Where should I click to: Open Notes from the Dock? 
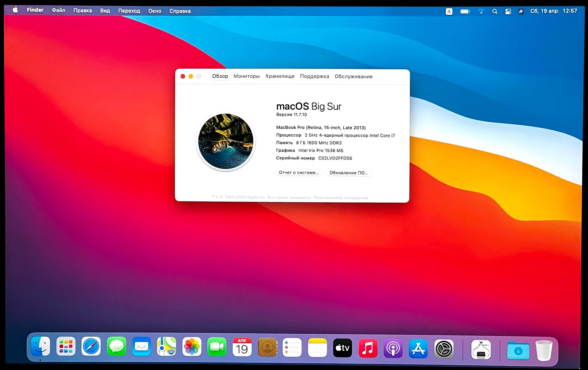(317, 348)
